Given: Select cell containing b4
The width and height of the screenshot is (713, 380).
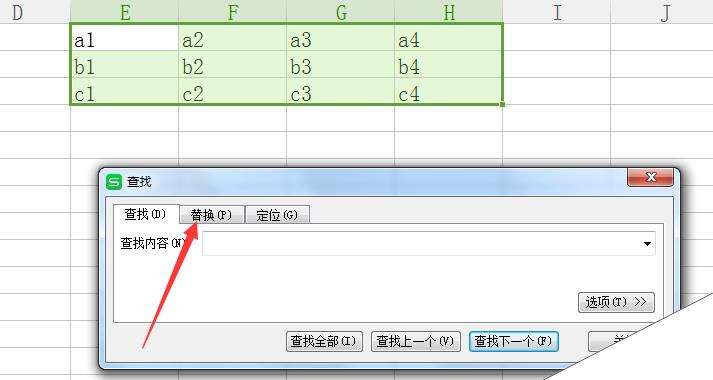Looking at the screenshot, I should [448, 64].
